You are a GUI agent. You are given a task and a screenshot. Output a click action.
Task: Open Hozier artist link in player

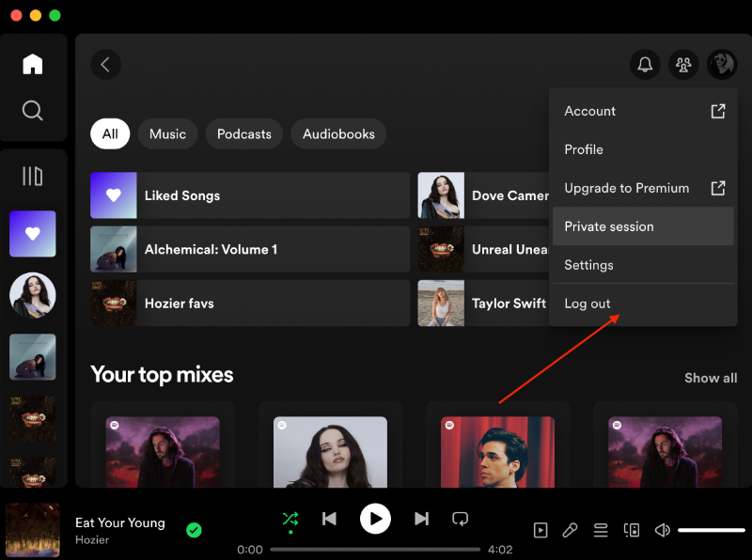pos(92,540)
